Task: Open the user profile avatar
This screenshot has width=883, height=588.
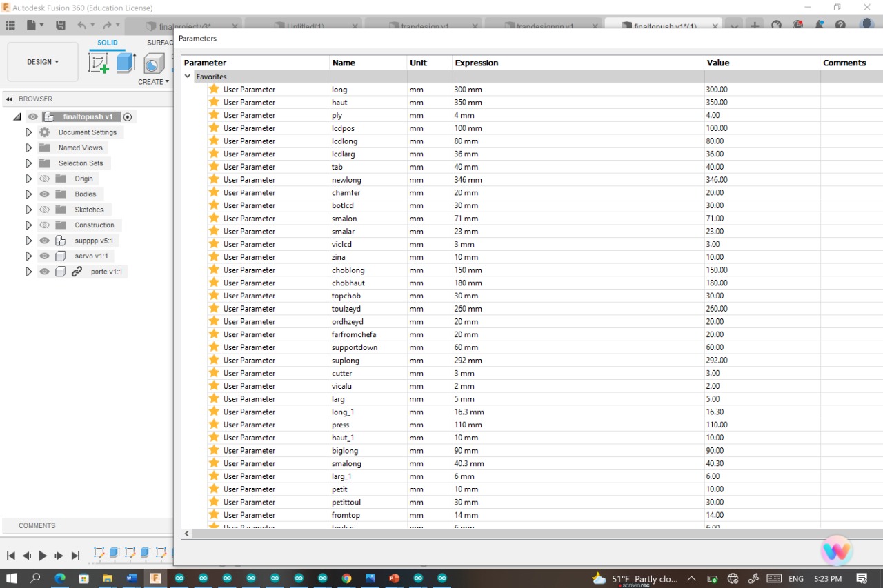Action: 866,25
